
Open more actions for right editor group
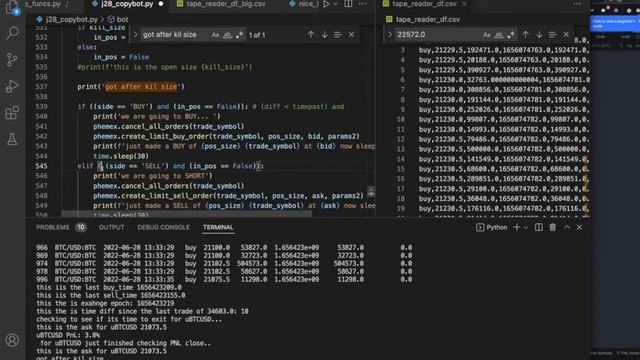[577, 4]
